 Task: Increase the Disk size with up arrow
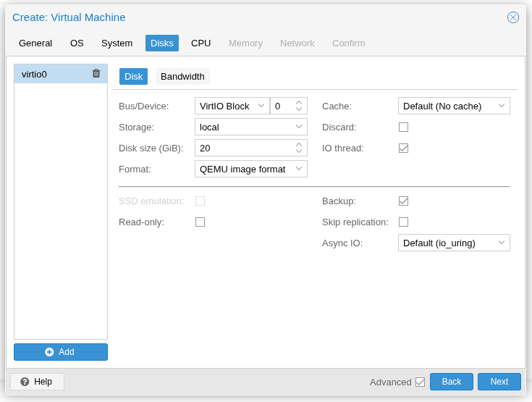point(298,145)
